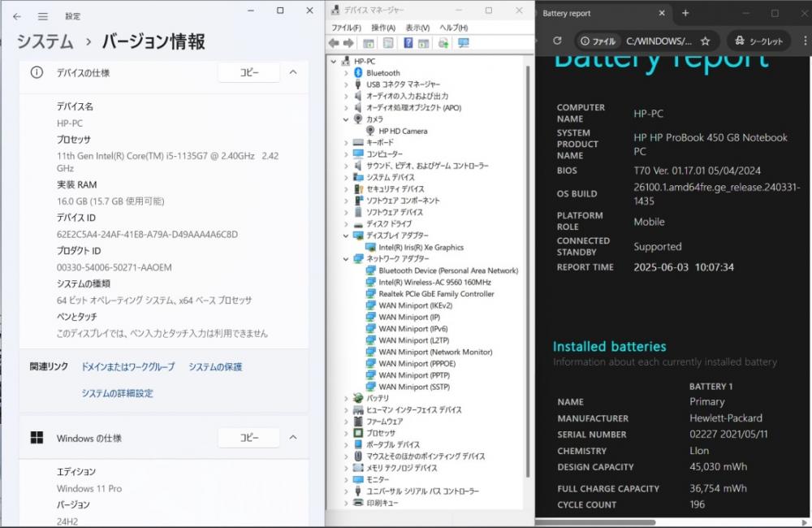Copy device specifications with コピー button
812x528 pixels.
[249, 72]
